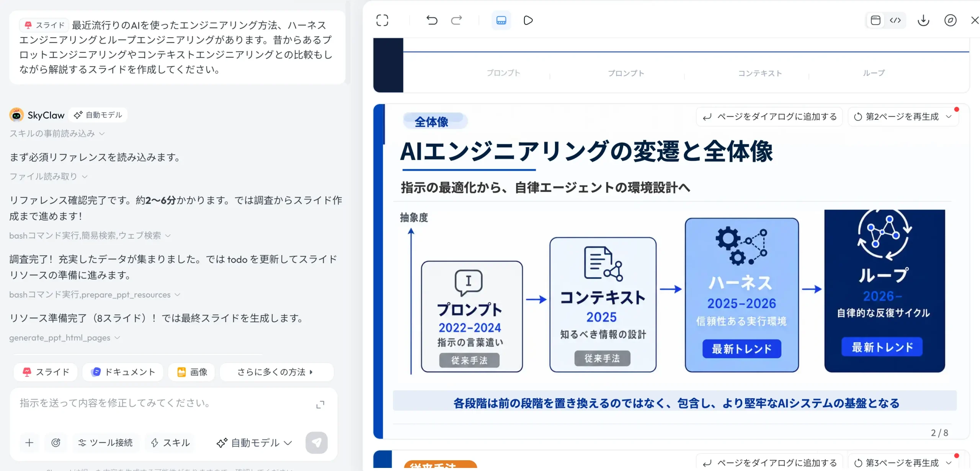Click the bottom summary banner text
980x471 pixels.
(676, 403)
